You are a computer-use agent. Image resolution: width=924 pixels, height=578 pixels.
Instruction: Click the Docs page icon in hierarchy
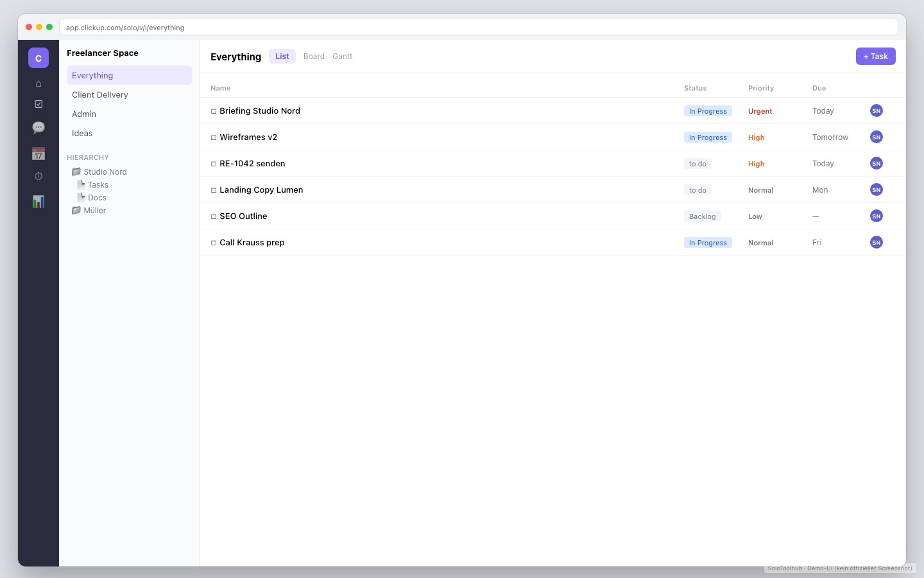[x=81, y=197]
